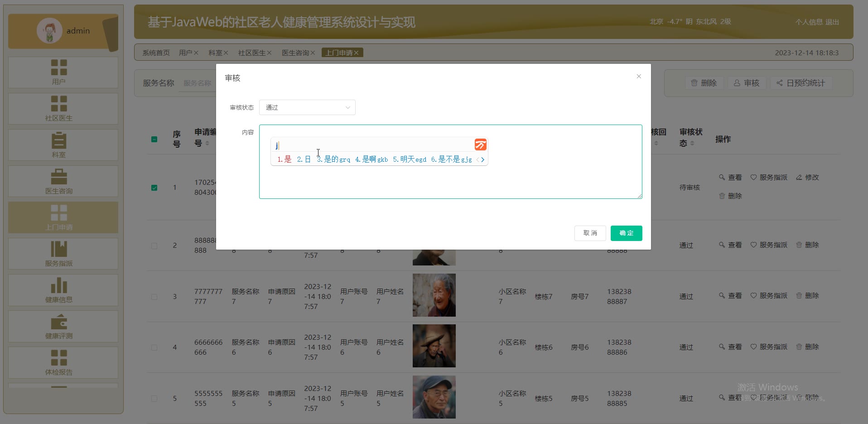Click 服务指派 heart action in row 1

tap(769, 177)
